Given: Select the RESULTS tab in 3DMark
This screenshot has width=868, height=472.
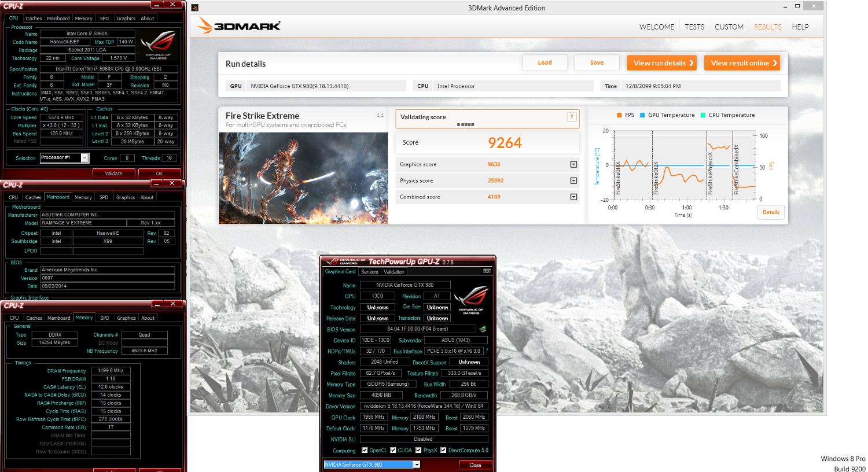Looking at the screenshot, I should [x=767, y=27].
